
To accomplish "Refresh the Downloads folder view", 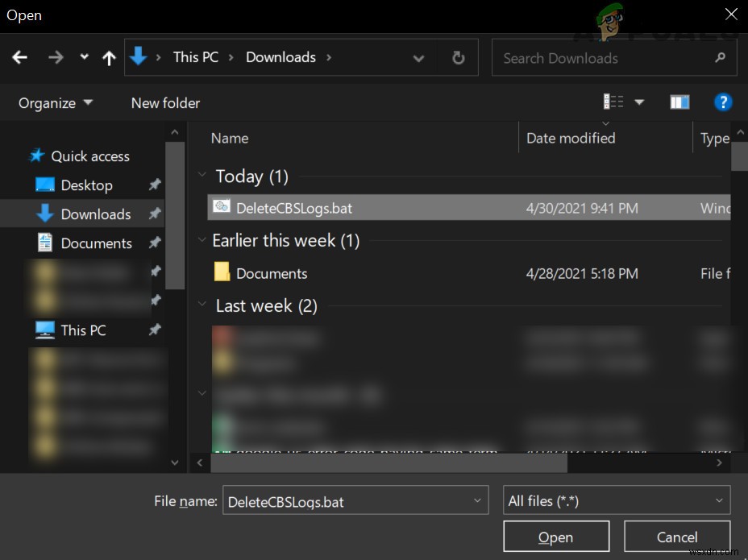I will (458, 57).
